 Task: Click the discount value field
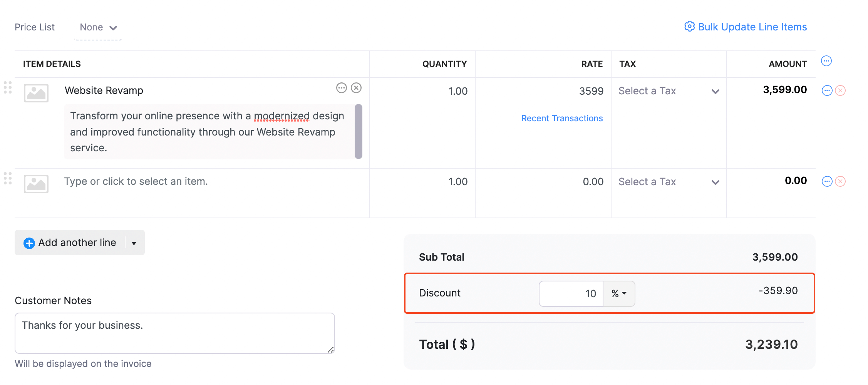point(571,293)
